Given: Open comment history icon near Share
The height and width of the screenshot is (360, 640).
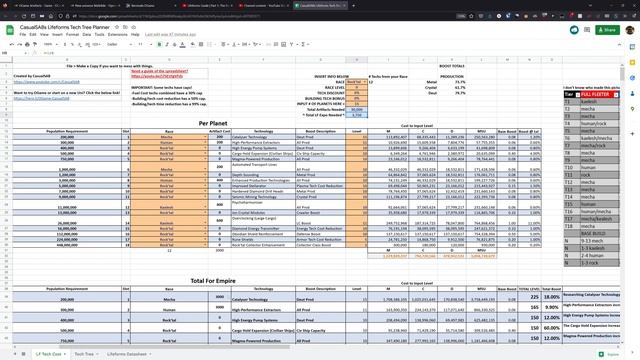Looking at the screenshot, I should click(x=587, y=30).
